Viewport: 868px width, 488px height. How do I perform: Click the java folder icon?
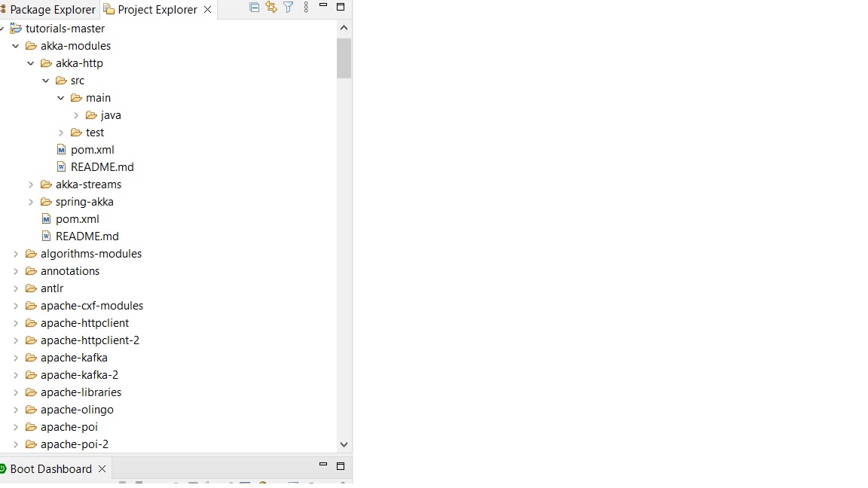click(x=92, y=115)
